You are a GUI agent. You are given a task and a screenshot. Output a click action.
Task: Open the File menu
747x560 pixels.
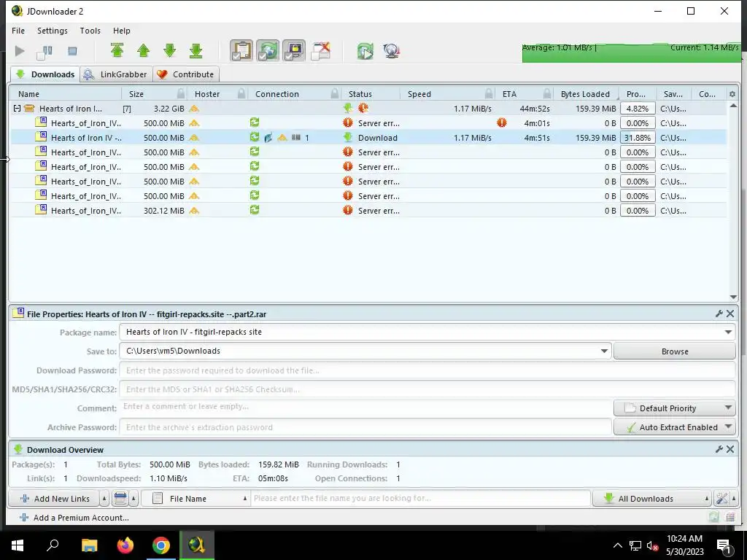click(18, 31)
